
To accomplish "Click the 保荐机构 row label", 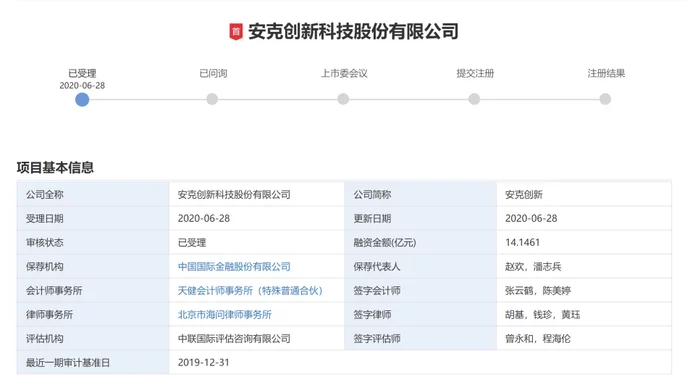I will [44, 267].
